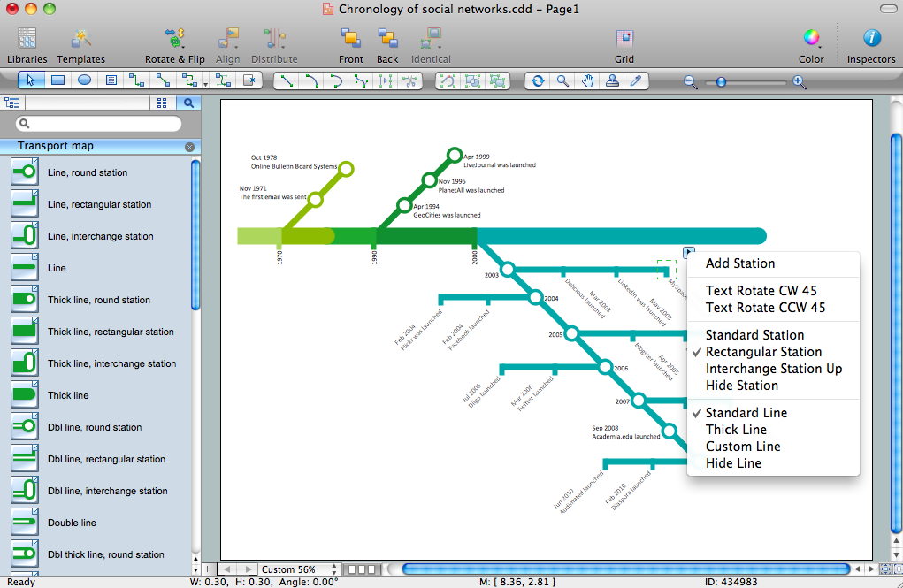Select Interchange Station Up option
The width and height of the screenshot is (903, 588).
pos(773,369)
